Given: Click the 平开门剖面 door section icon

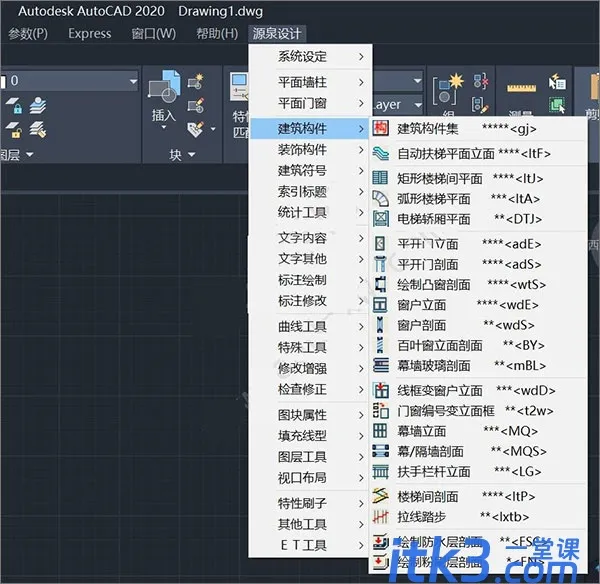Looking at the screenshot, I should point(380,264).
